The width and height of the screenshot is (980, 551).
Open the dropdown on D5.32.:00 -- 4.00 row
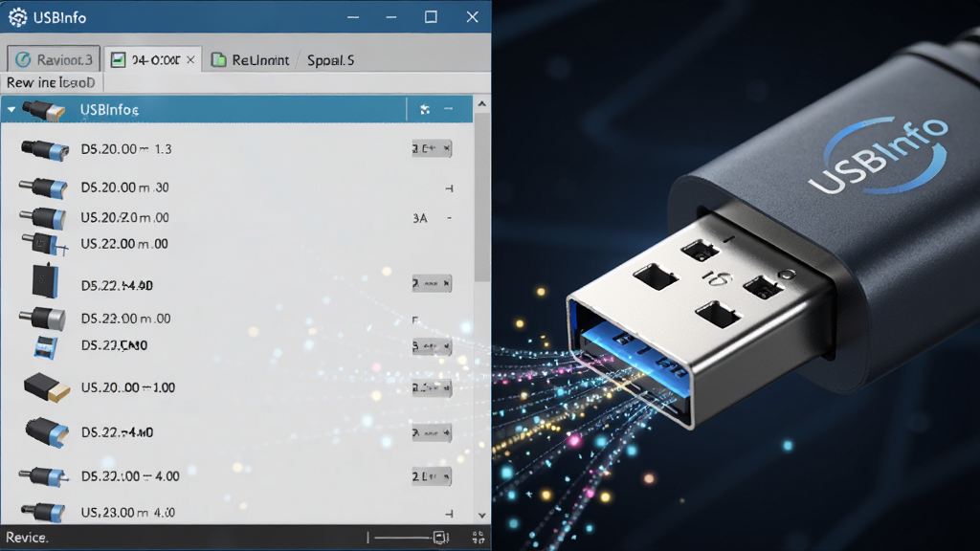click(432, 476)
